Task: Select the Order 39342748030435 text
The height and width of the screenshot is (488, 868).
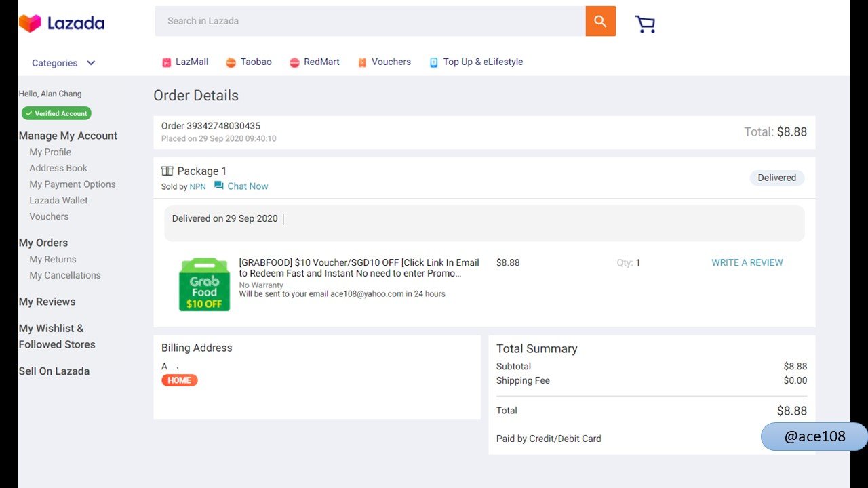Action: (x=211, y=126)
